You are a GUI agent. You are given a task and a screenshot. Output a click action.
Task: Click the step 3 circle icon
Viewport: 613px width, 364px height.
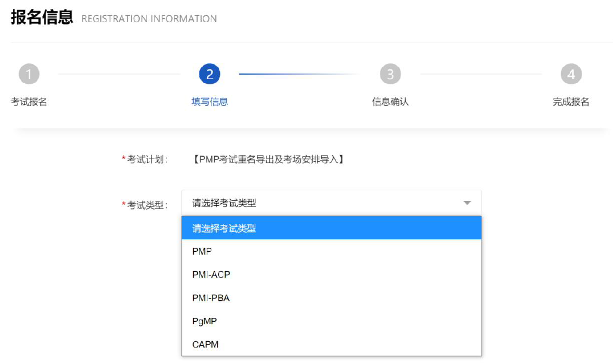tap(390, 74)
